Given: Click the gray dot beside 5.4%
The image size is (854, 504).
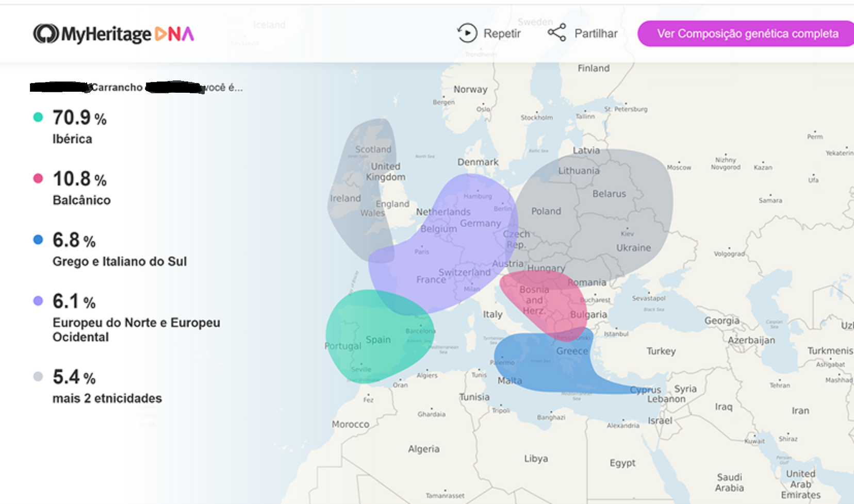Looking at the screenshot, I should tap(38, 377).
